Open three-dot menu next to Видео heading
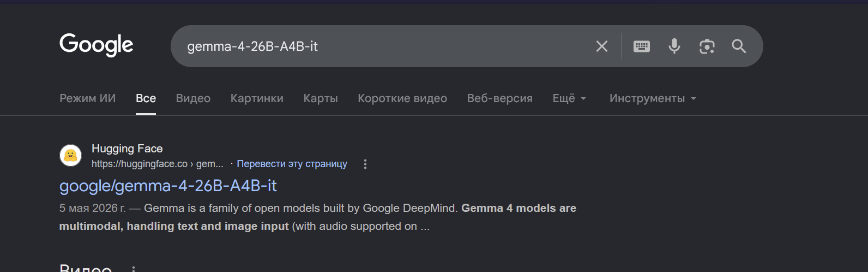This screenshot has width=868, height=272. click(x=133, y=269)
